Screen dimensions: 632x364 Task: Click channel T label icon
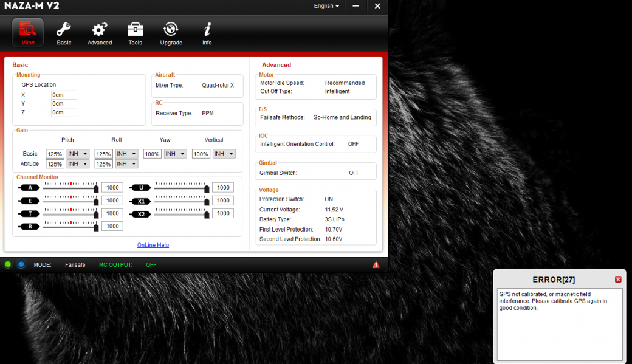tap(29, 214)
